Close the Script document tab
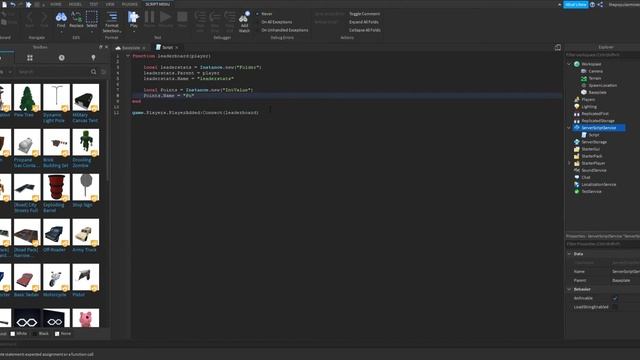640x360 pixels. click(176, 48)
